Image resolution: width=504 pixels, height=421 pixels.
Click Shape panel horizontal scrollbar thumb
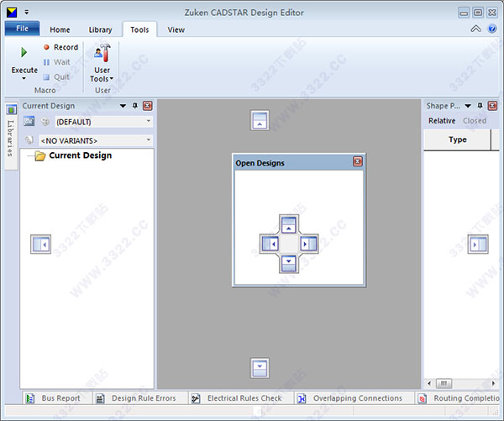click(x=444, y=383)
